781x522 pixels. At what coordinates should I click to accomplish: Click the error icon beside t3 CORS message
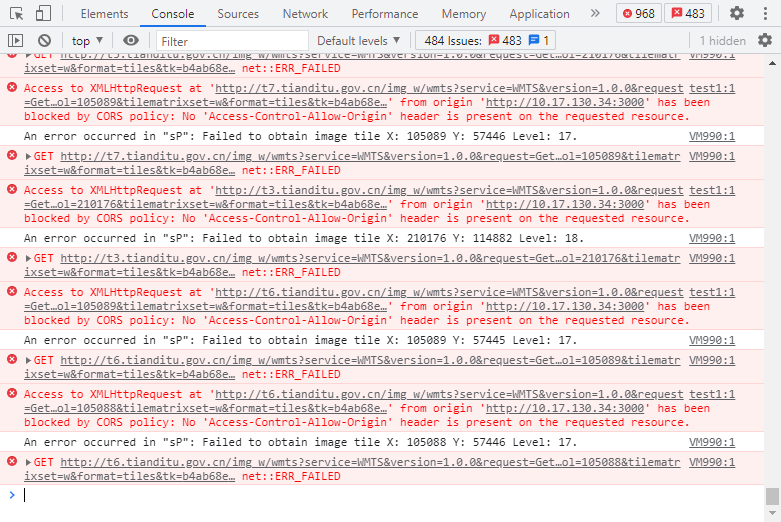[12, 190]
